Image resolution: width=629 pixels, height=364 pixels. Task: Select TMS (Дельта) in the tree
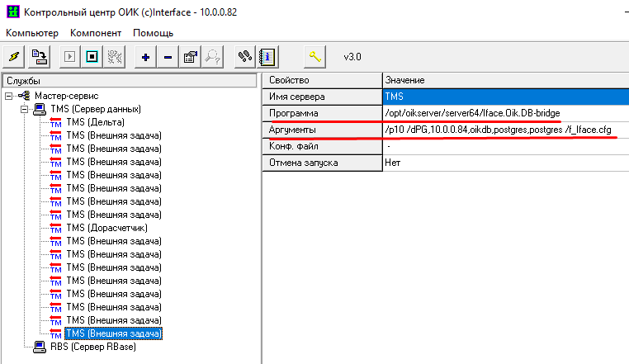coord(95,122)
